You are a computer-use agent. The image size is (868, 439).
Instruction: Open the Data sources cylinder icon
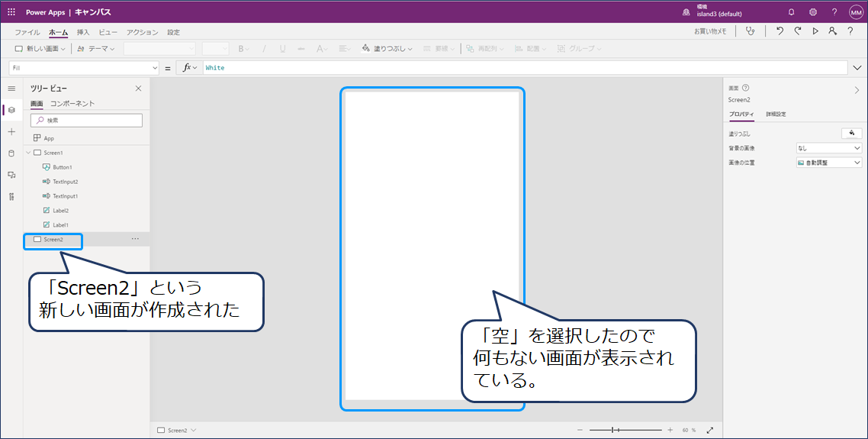[11, 153]
